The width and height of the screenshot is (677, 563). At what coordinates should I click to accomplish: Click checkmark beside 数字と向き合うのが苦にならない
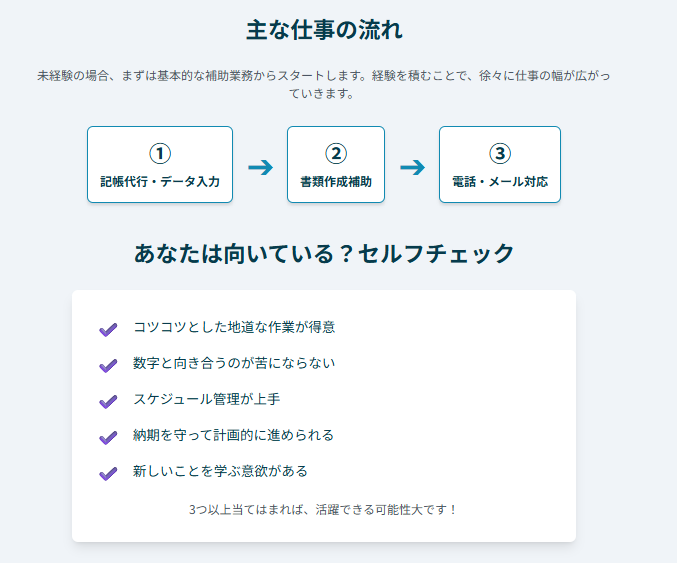pyautogui.click(x=108, y=365)
